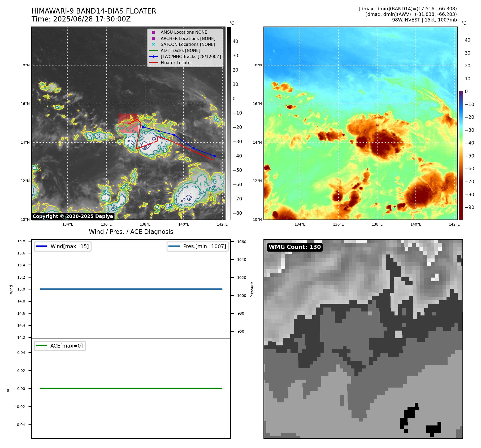The image size is (481, 448).
Task: Click the Pres.[min=1007] legend box
Action: [198, 246]
